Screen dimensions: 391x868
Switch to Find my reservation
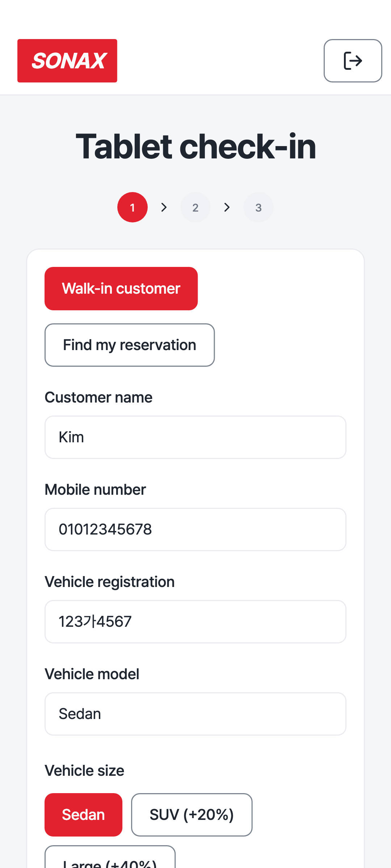(x=130, y=345)
